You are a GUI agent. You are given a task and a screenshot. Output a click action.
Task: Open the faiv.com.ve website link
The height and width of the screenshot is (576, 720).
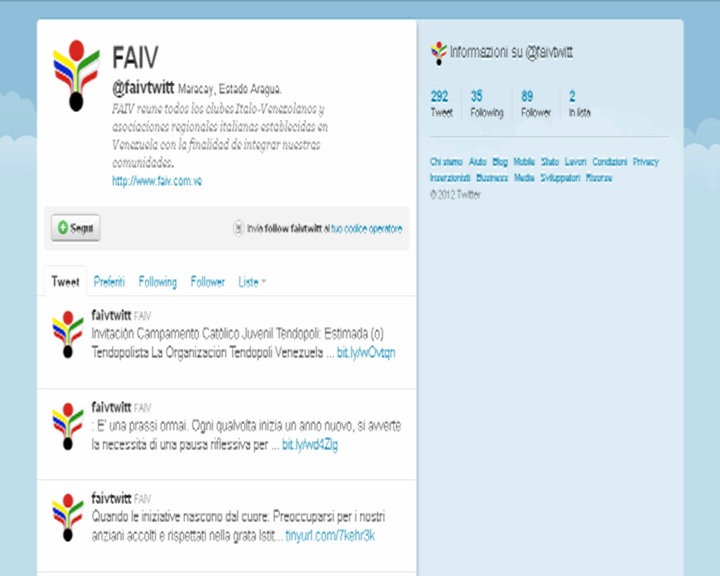coord(157,181)
